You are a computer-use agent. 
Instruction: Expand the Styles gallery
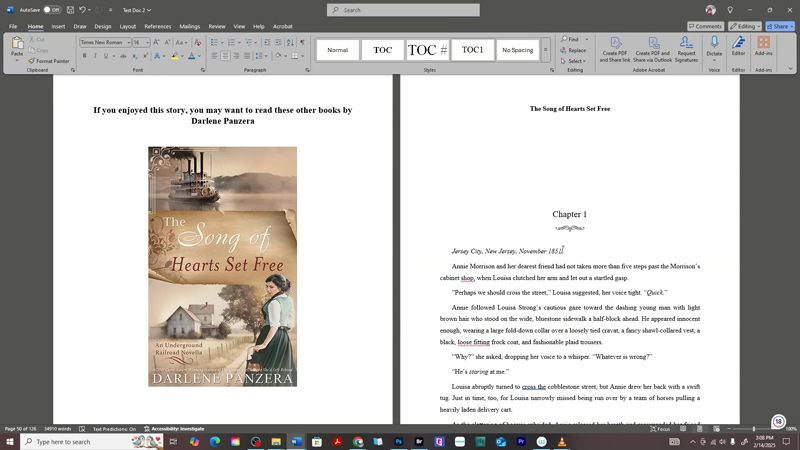[545, 50]
